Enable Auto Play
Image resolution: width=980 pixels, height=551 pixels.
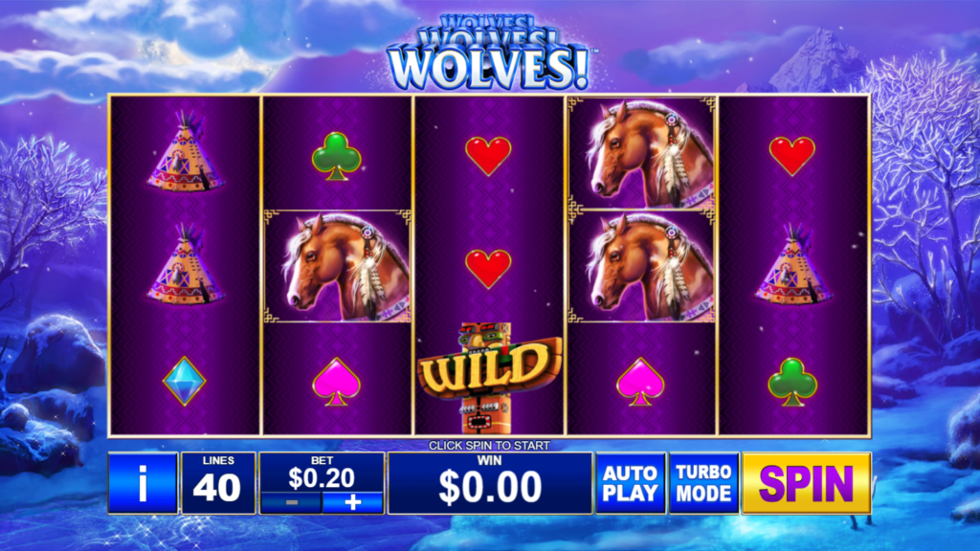click(631, 483)
